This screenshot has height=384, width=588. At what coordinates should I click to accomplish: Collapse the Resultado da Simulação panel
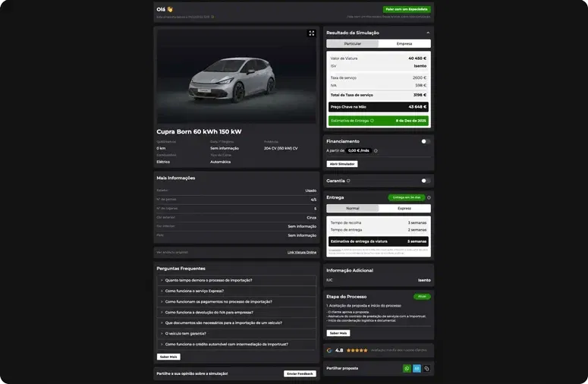428,33
